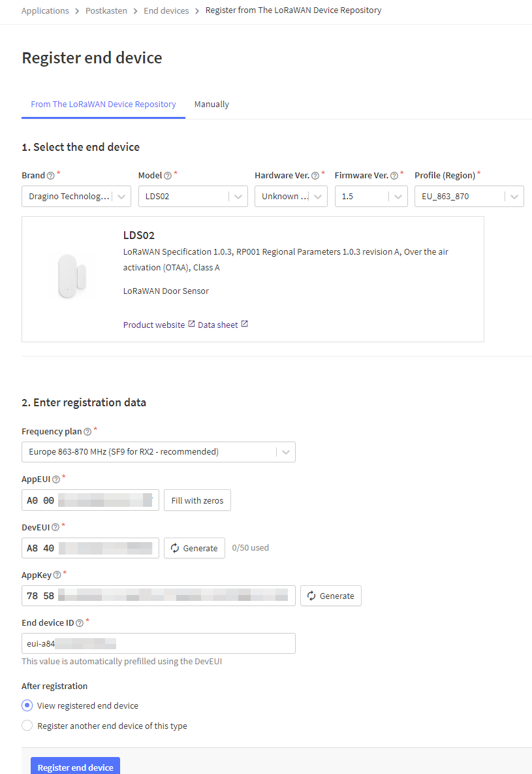532x774 pixels.
Task: Expand Profile EU_863_870 dropdown arrow
Action: (514, 197)
